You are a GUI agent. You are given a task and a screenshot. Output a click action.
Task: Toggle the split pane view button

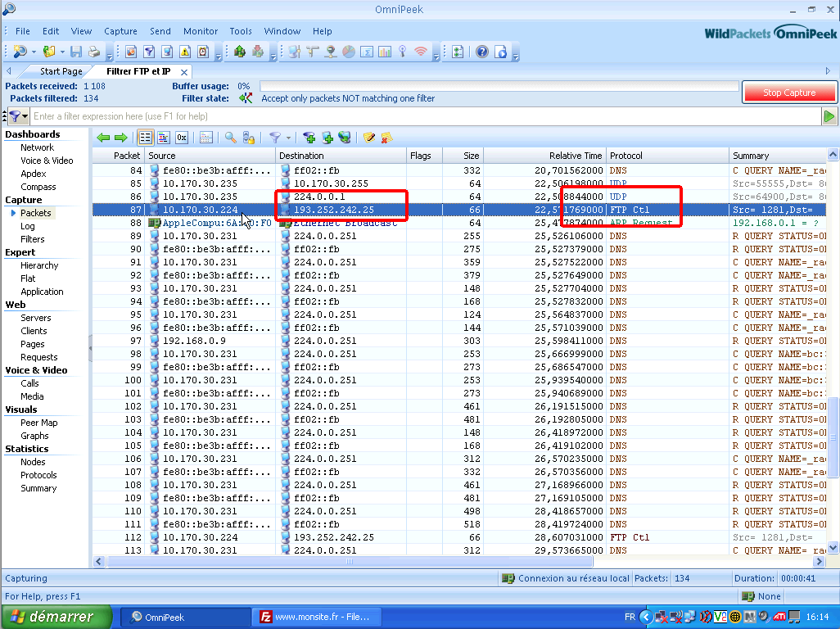[206, 138]
